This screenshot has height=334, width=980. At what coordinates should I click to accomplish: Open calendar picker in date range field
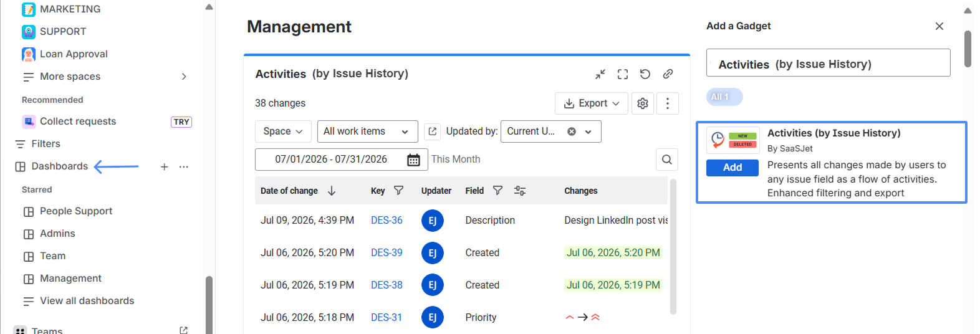point(413,160)
